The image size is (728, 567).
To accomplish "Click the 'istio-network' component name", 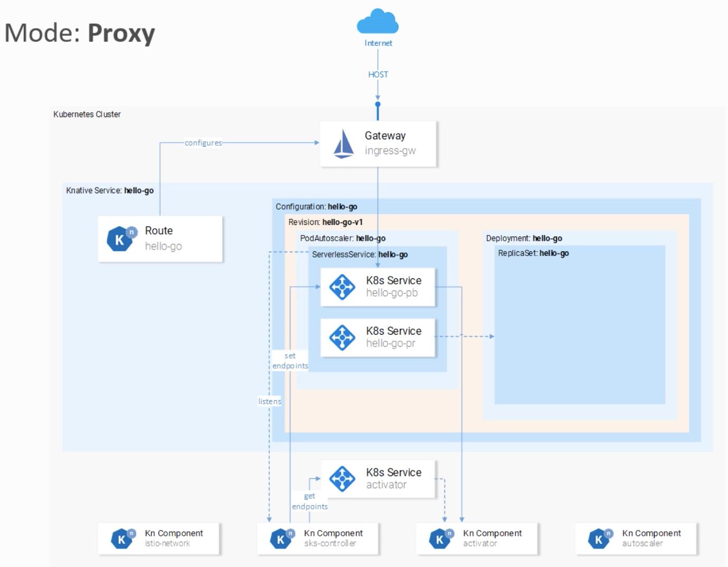I will (x=167, y=543).
